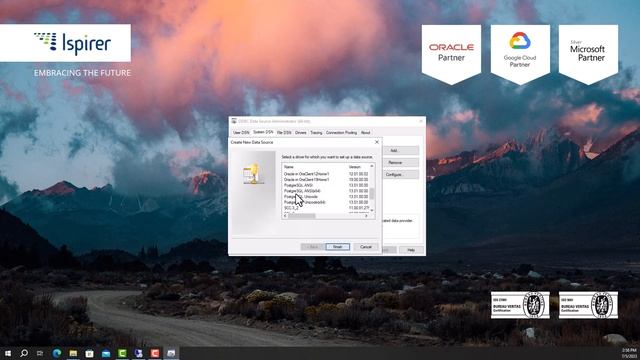Click driver list scroll-up arrow

click(372, 166)
